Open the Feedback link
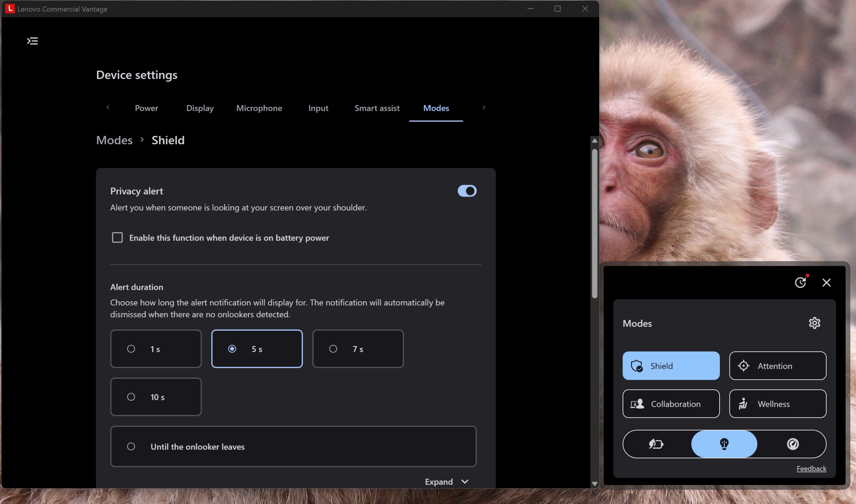 pos(811,468)
